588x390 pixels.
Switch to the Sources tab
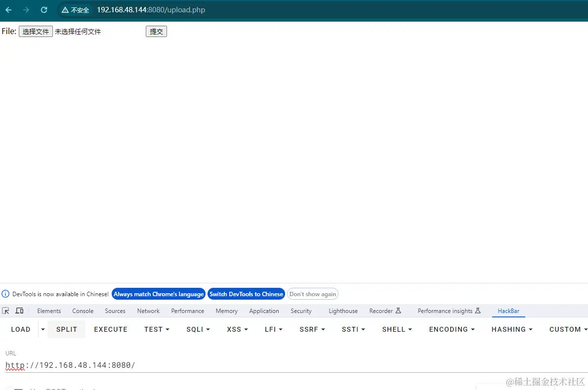115,311
